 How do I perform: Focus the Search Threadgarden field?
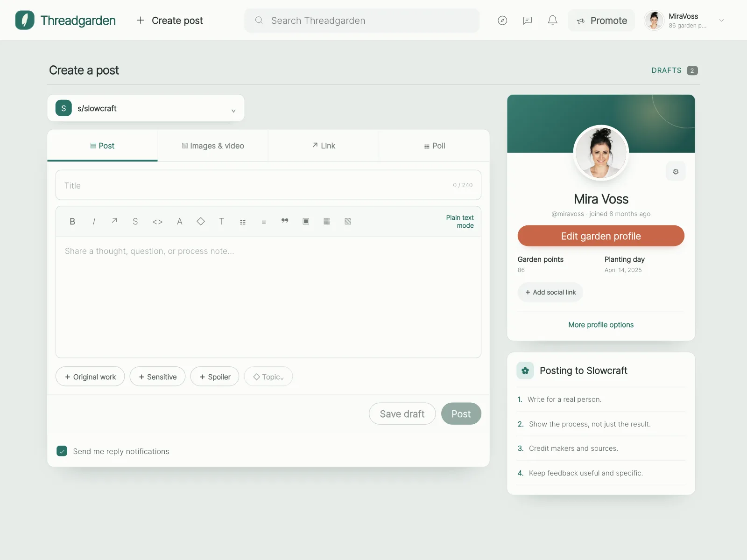pyautogui.click(x=362, y=20)
